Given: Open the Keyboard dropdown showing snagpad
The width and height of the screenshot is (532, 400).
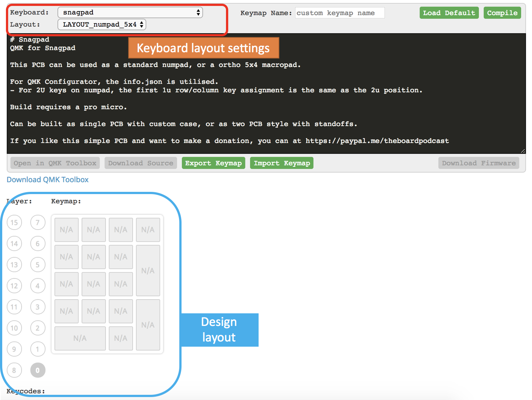Looking at the screenshot, I should (130, 13).
